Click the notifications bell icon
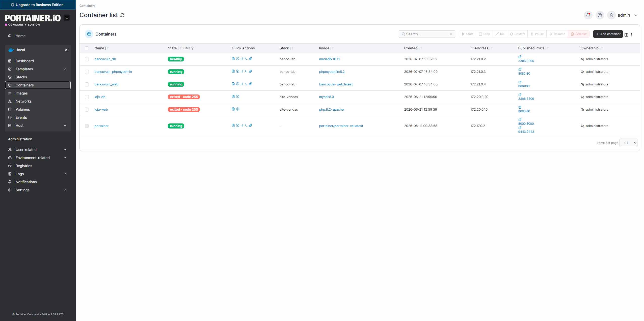644x321 pixels. coord(588,15)
